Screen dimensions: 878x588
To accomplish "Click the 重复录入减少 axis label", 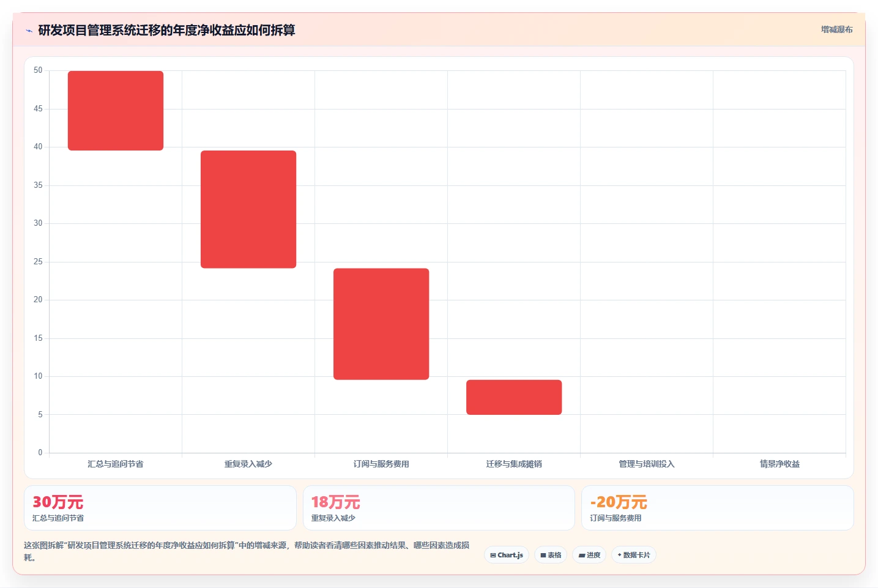I will [x=248, y=464].
